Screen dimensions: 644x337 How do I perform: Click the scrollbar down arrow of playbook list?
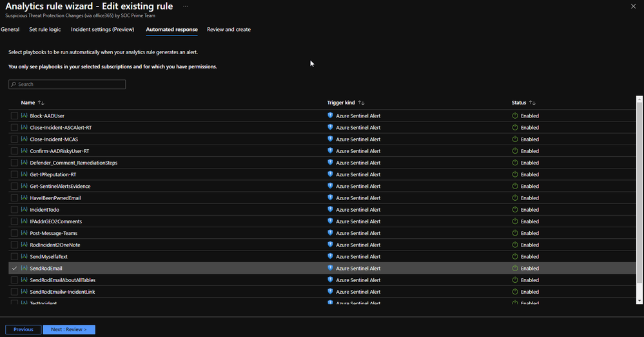point(639,301)
